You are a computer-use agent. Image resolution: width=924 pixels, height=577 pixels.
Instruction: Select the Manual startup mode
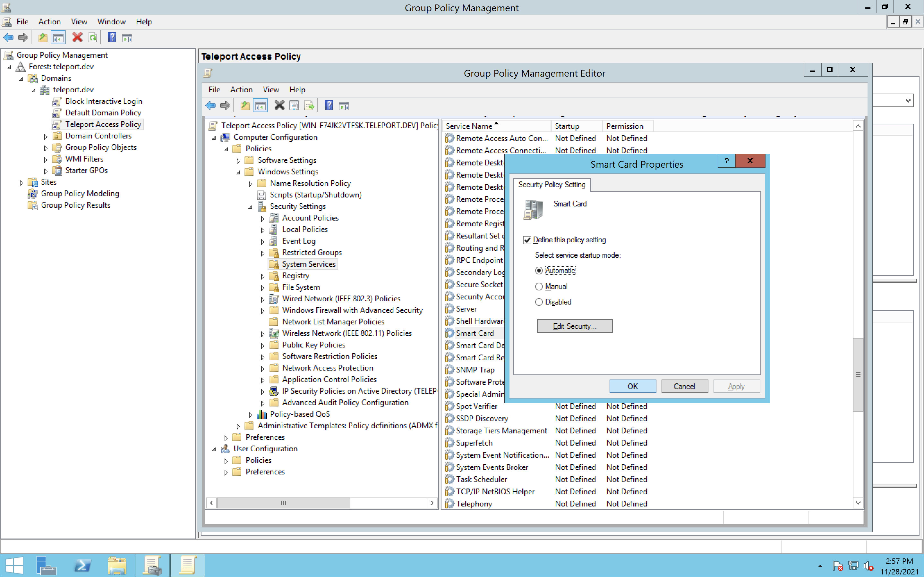[539, 287]
